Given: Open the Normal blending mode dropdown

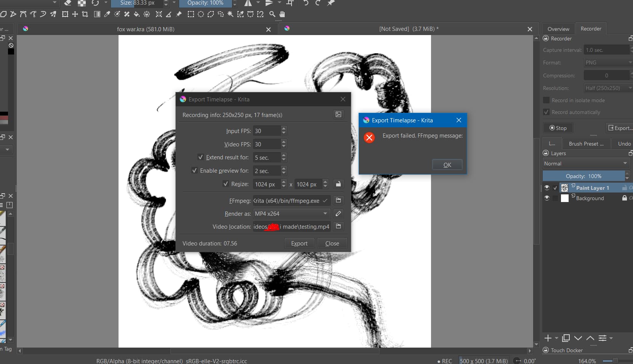Looking at the screenshot, I should 585,164.
